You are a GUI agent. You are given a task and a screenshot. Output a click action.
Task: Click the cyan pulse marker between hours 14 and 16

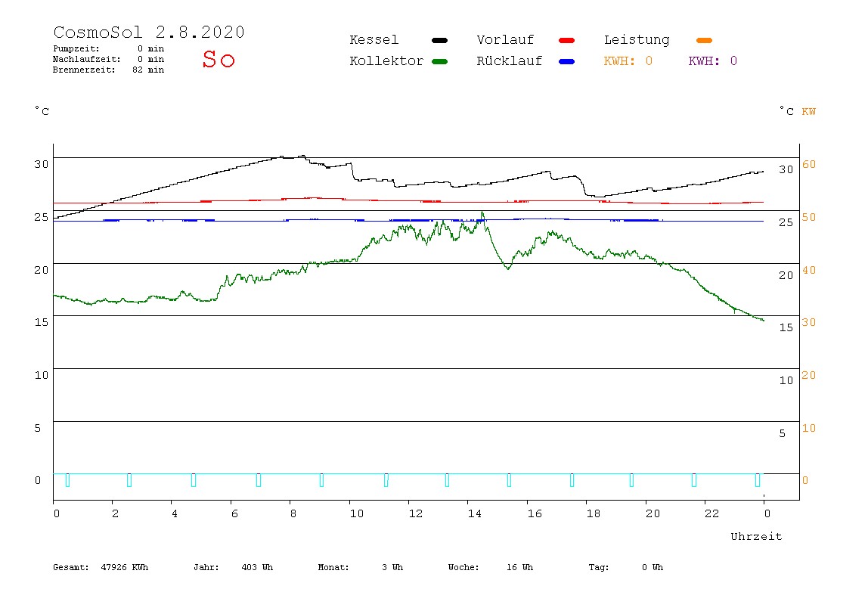510,480
